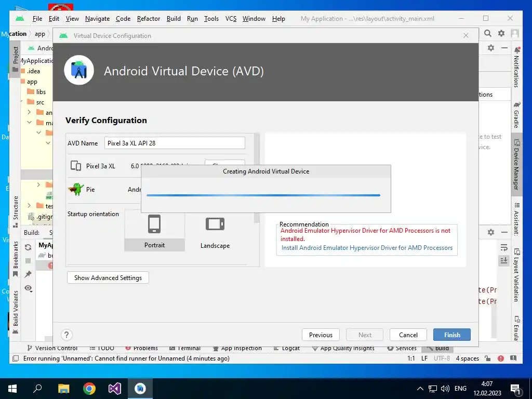Screen dimensions: 532x399
Task: Click the Cancel button
Action: point(408,335)
